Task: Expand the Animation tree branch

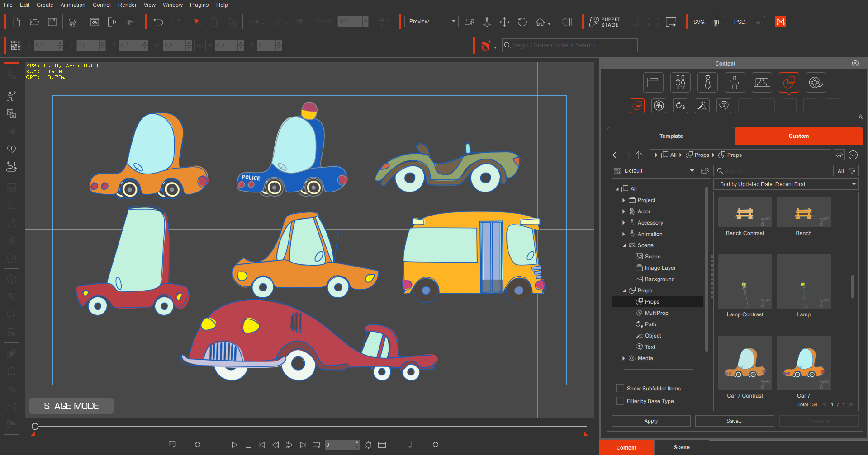Action: coord(624,234)
